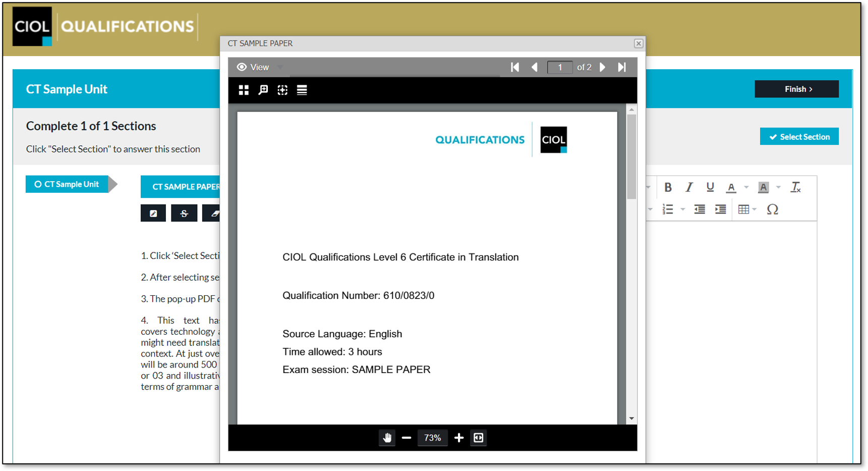
Task: Zoom in the PDF with plus
Action: [x=458, y=438]
